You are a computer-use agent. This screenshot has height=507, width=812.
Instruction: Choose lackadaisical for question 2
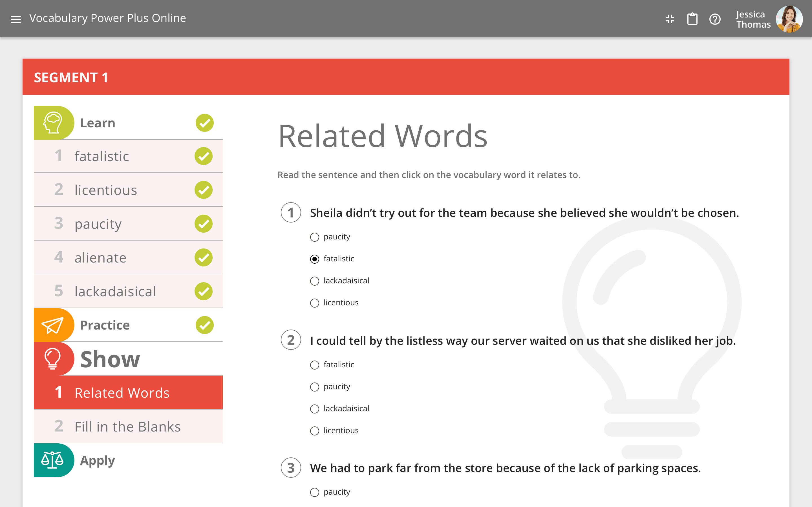pyautogui.click(x=314, y=409)
